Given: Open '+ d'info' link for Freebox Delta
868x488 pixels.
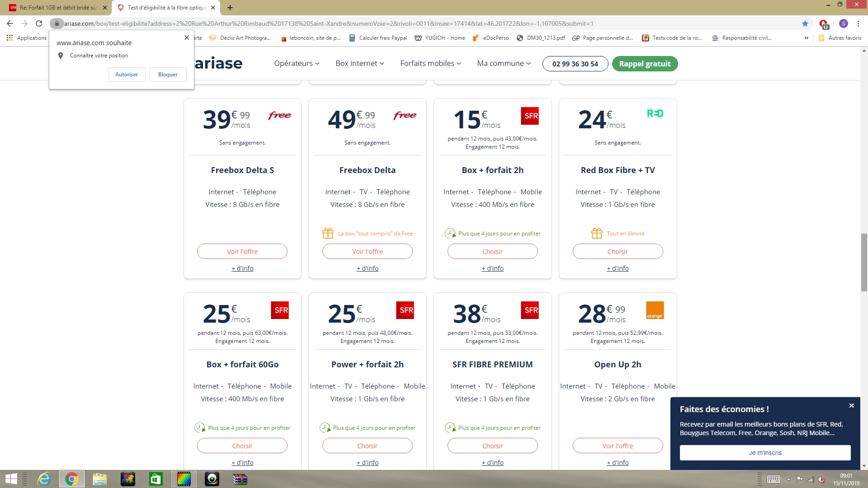Looking at the screenshot, I should pos(367,268).
